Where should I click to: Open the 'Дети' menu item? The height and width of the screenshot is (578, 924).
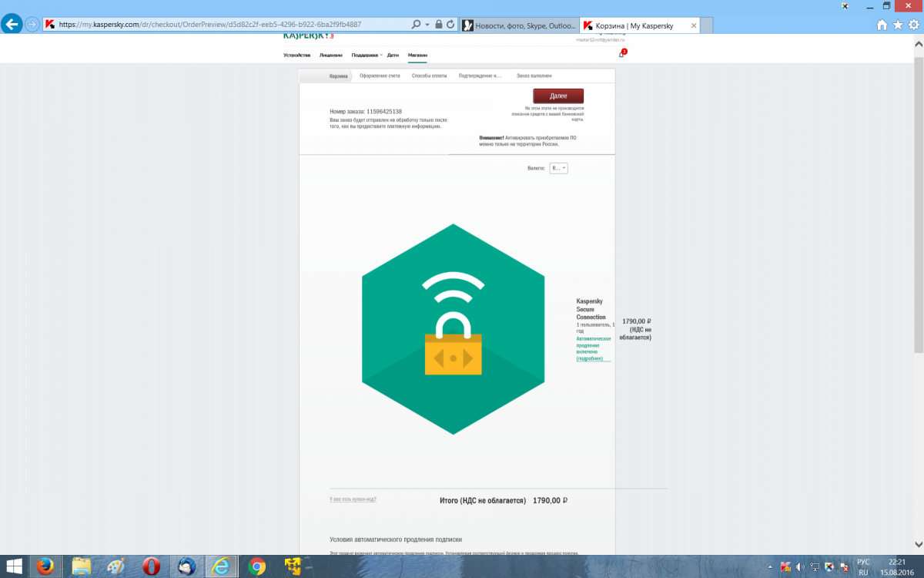[393, 55]
